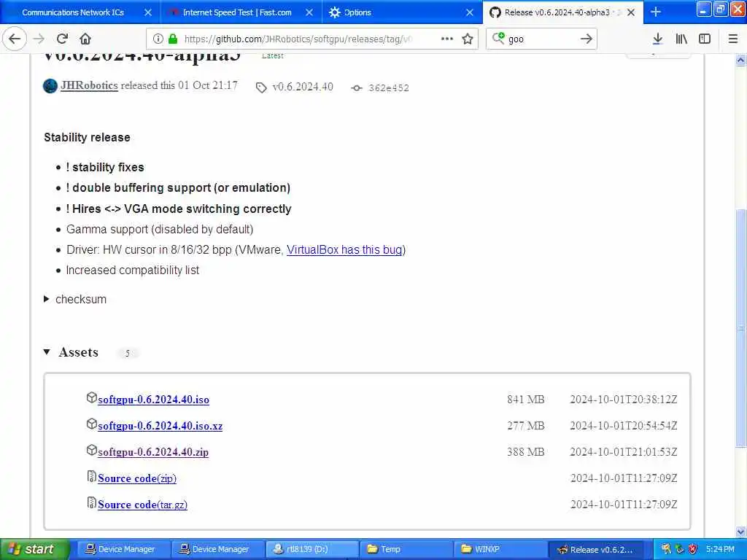The image size is (747, 560).
Task: Close the Release v0.6.2024.40-alpha3 tab
Action: [631, 12]
